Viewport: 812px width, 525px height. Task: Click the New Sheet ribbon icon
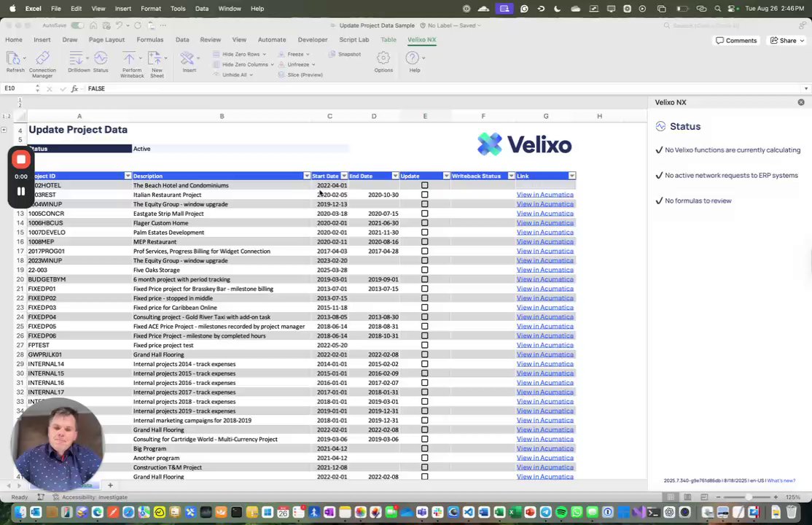click(x=155, y=58)
